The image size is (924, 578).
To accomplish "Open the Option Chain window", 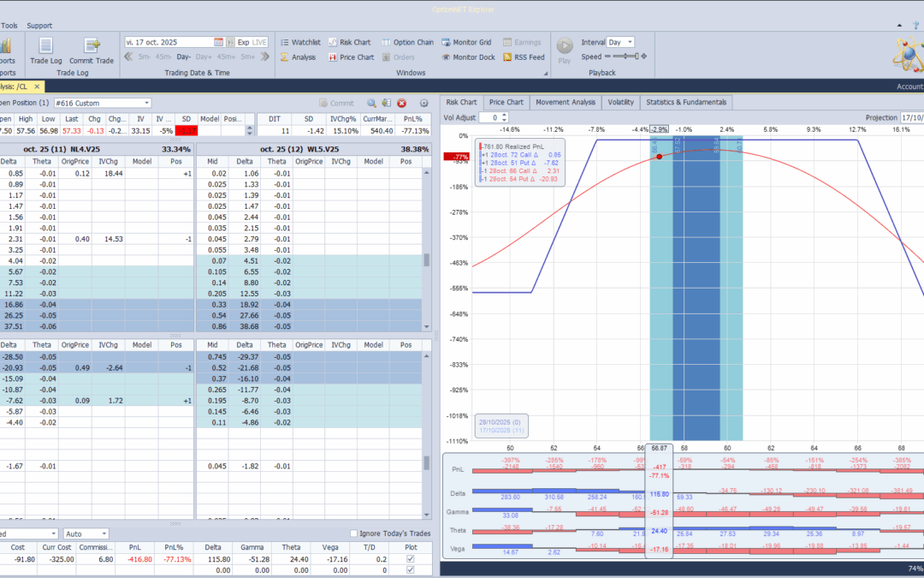I will pyautogui.click(x=408, y=43).
